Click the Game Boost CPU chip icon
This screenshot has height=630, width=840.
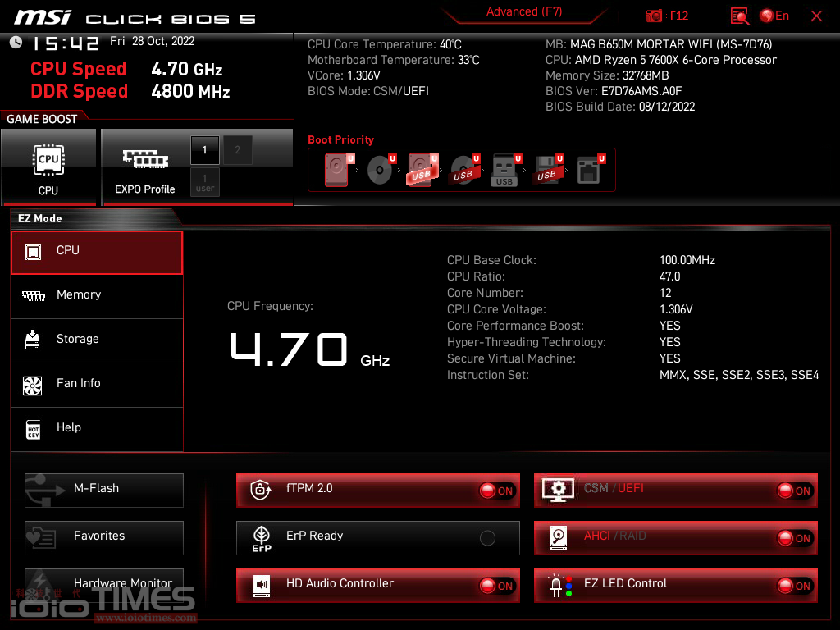tap(48, 160)
